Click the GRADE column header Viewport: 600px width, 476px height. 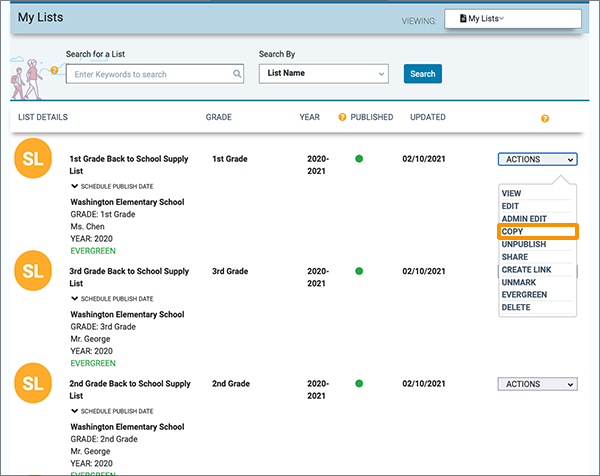click(218, 117)
